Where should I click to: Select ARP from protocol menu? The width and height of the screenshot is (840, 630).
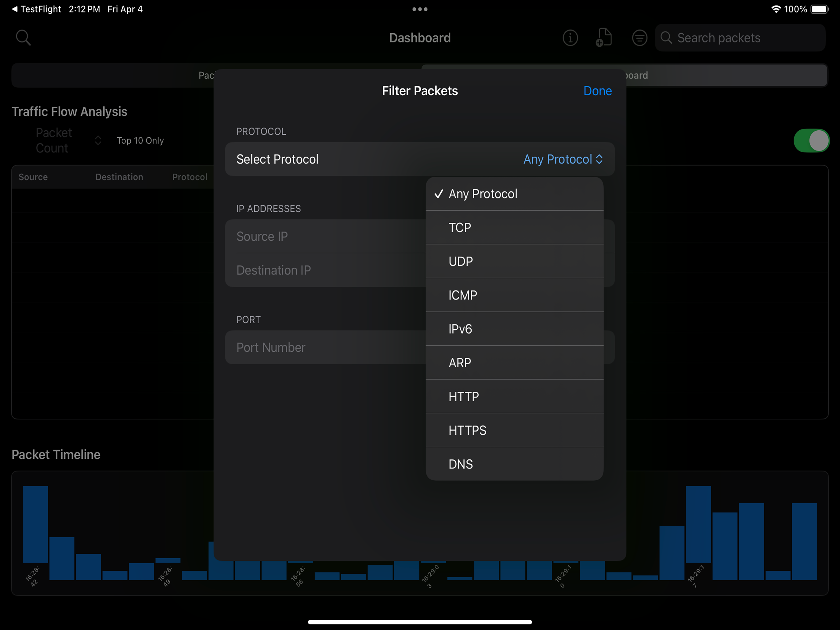514,363
